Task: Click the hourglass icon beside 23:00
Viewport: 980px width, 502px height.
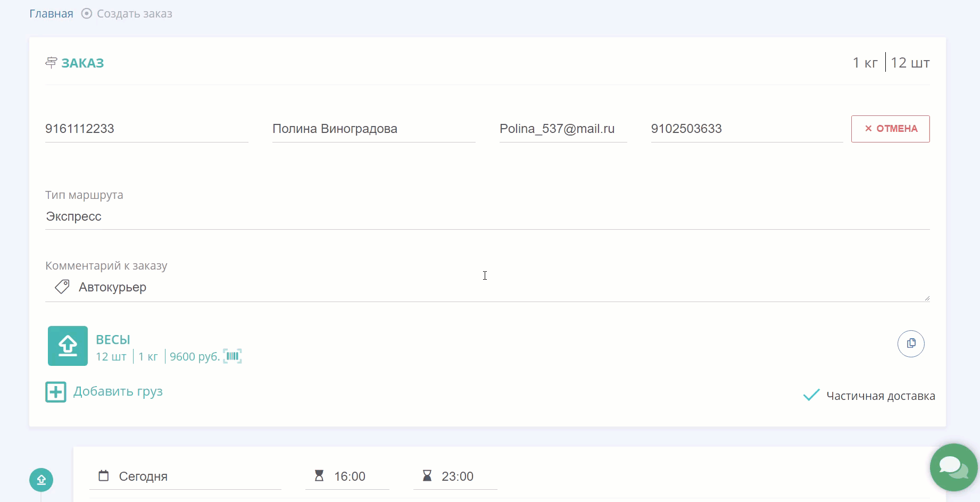Action: coord(427,475)
